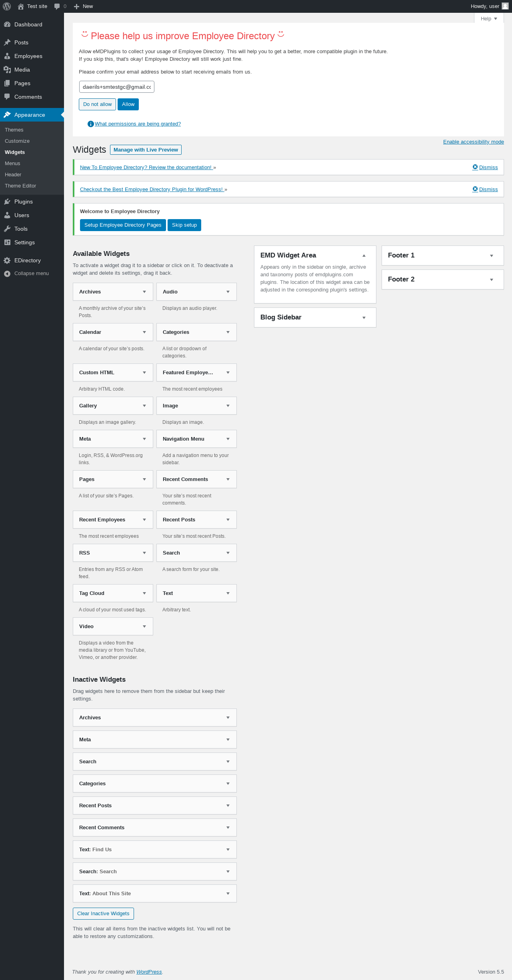
Task: Click the Tools wrench icon
Action: (x=7, y=229)
